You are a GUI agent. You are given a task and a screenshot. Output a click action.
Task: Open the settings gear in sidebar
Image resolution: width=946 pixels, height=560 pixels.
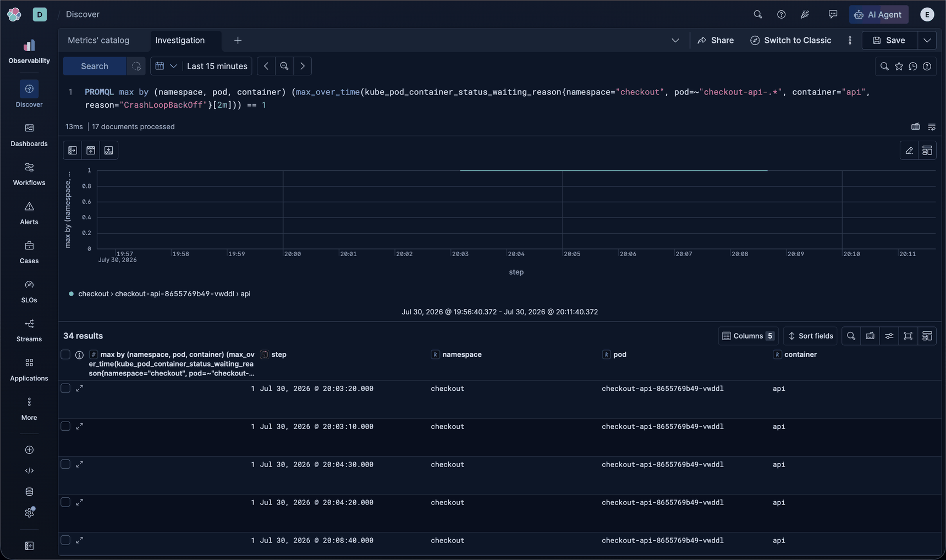[29, 513]
